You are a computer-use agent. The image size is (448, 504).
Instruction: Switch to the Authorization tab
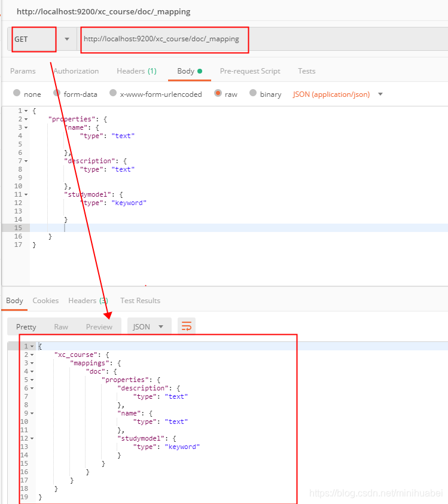point(76,71)
